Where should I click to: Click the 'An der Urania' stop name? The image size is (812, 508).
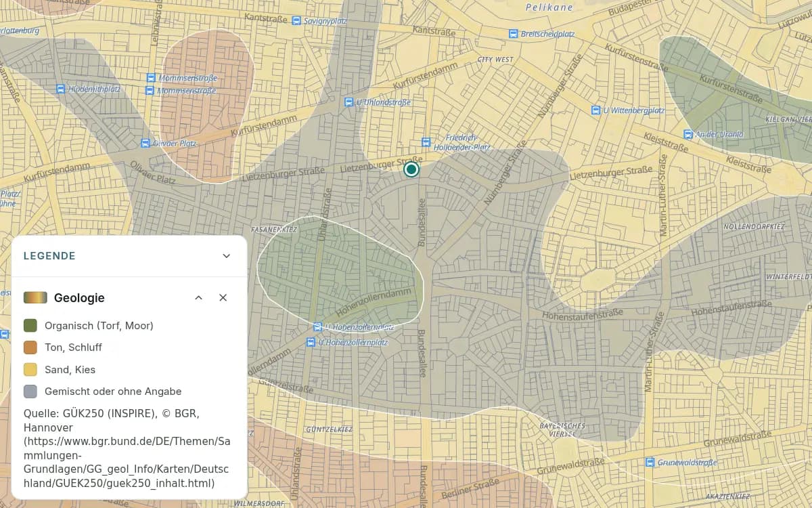tap(719, 134)
